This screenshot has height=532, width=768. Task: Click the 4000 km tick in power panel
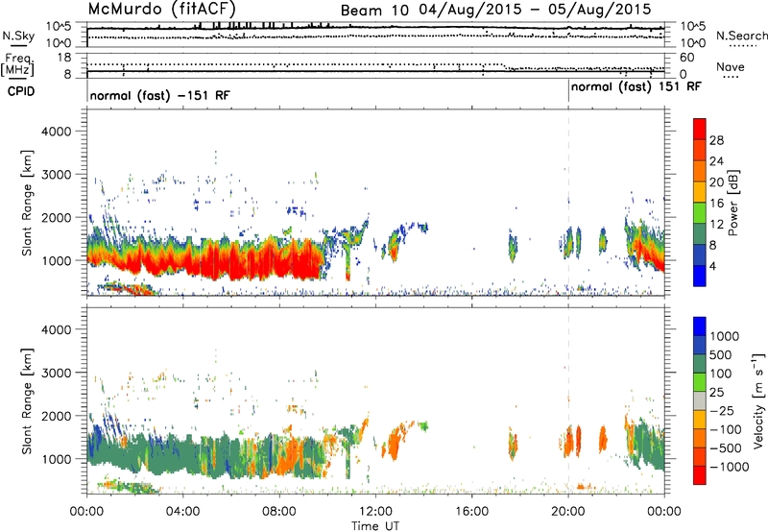click(x=56, y=132)
